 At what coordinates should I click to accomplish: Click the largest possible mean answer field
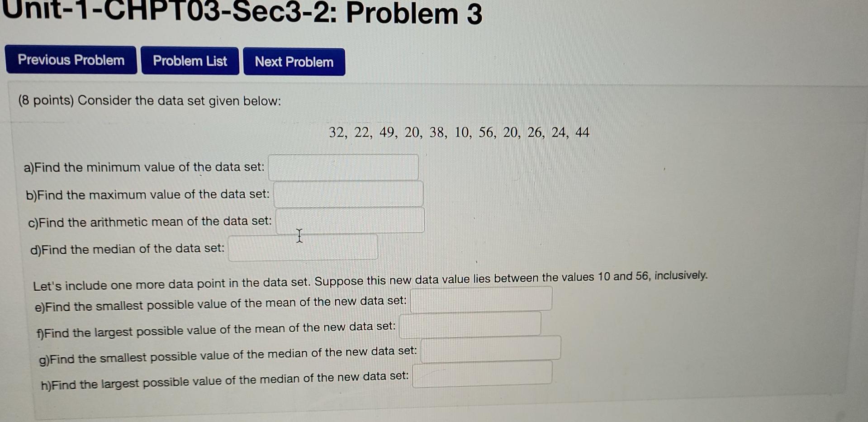(x=470, y=326)
